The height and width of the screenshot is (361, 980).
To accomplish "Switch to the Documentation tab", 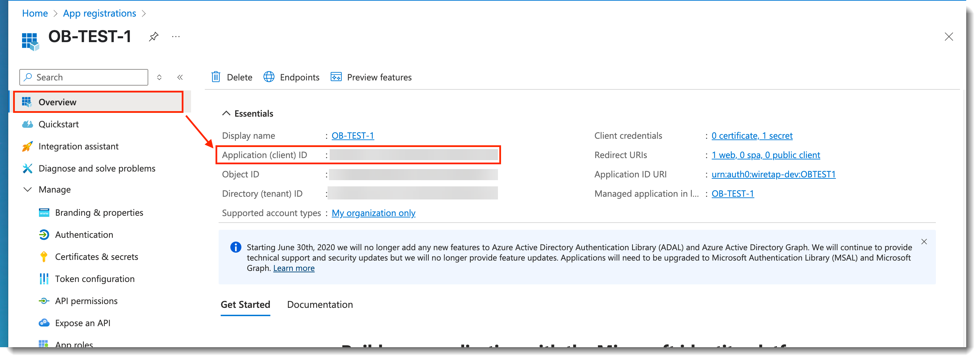I will [320, 304].
